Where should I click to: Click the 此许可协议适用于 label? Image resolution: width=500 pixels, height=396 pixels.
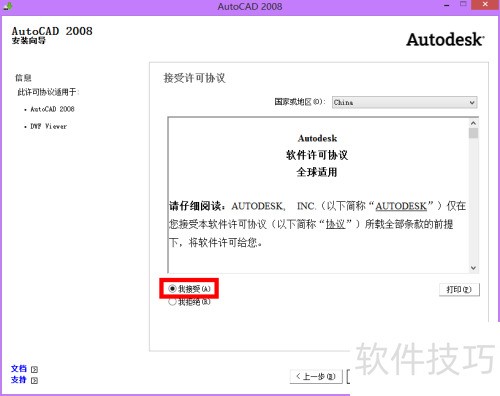pyautogui.click(x=48, y=92)
